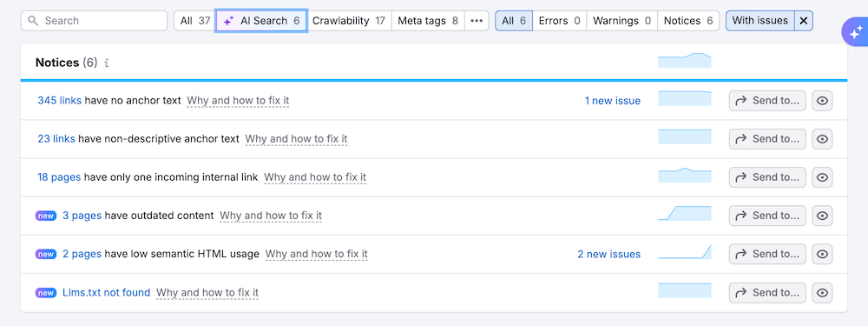Click the 1 new issue link
The width and height of the screenshot is (868, 326).
[x=612, y=101]
